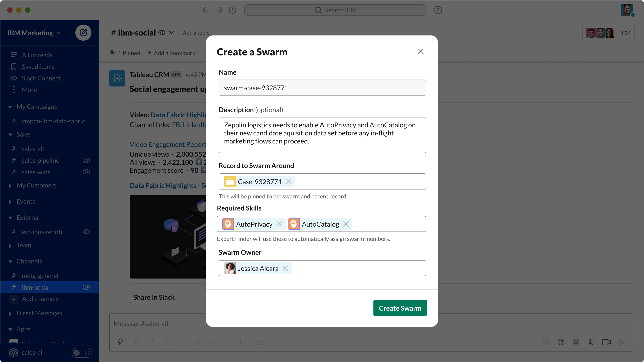Toggle the huddle headphones switch
This screenshot has height=362, width=644.
point(82,353)
